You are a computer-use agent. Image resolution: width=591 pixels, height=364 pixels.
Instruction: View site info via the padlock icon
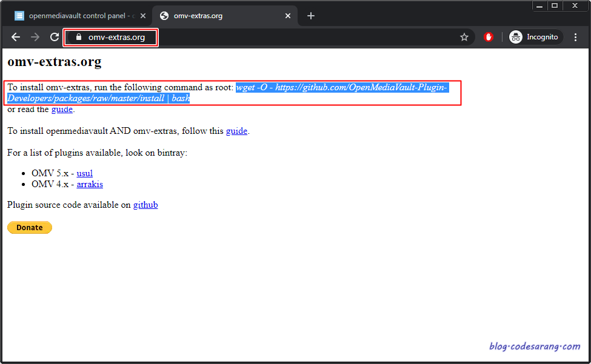pos(78,37)
